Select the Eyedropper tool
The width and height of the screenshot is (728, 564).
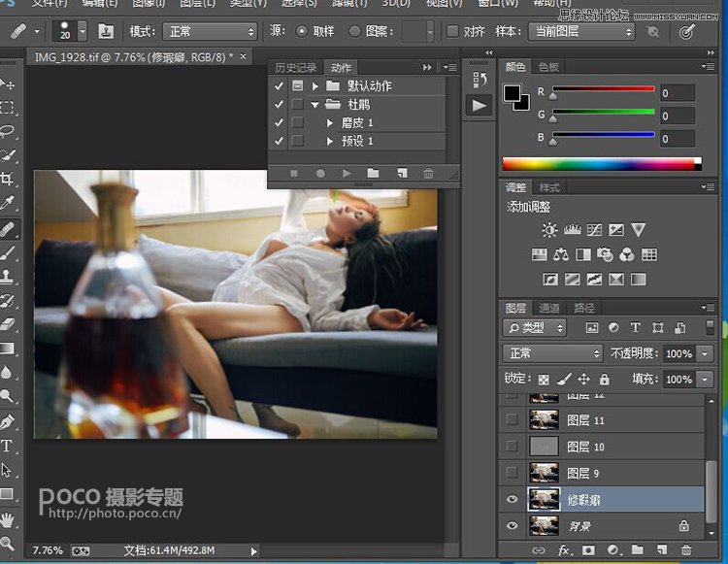(x=8, y=204)
